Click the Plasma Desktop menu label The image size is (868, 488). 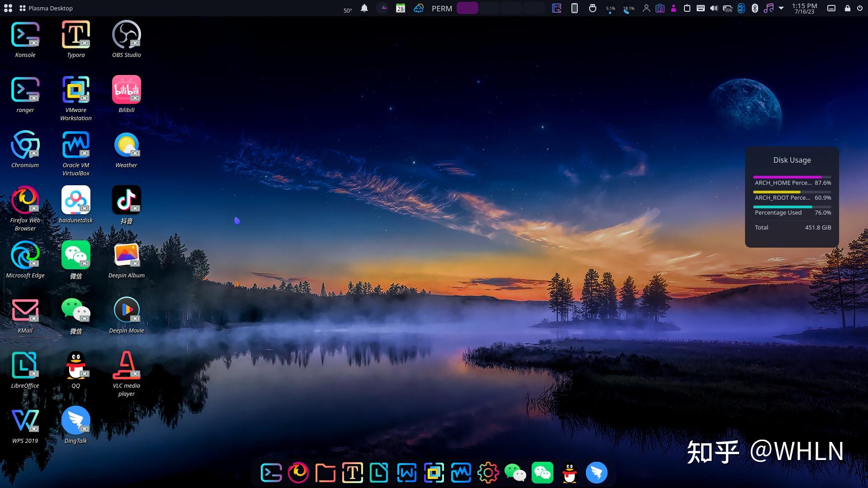pos(50,8)
